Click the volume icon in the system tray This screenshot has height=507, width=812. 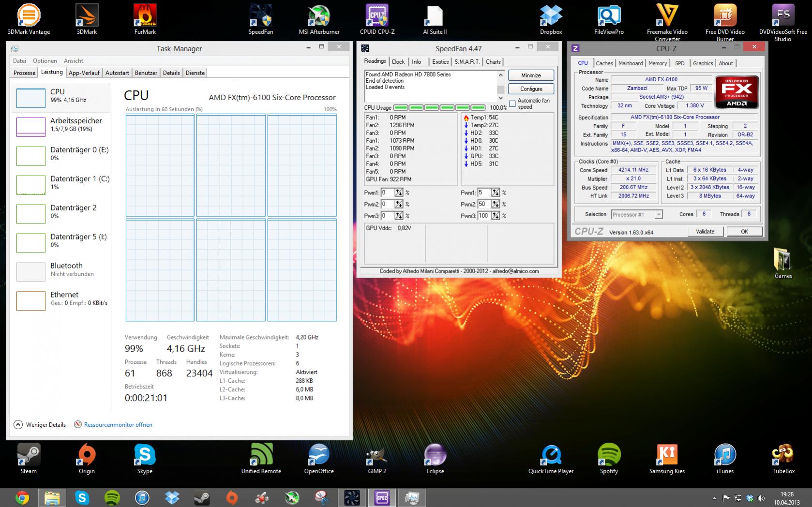[x=761, y=498]
